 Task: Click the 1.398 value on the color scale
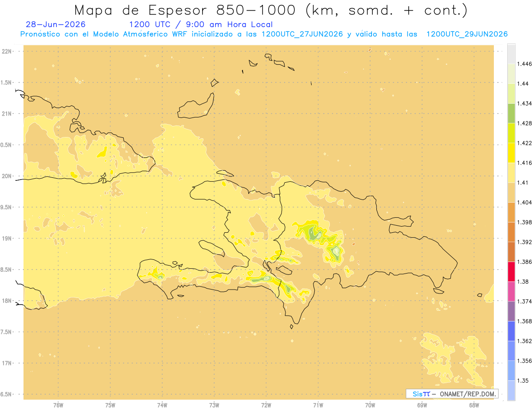pyautogui.click(x=525, y=222)
